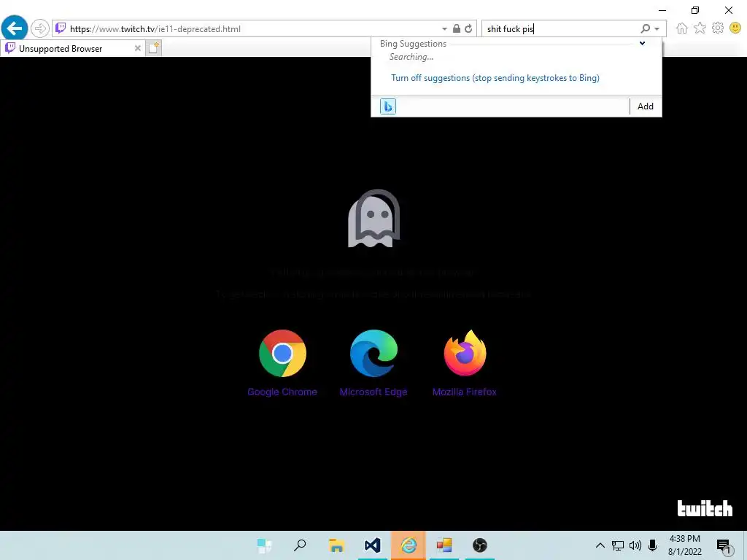Image resolution: width=747 pixels, height=560 pixels.
Task: Open the Microsoft Edge link
Action: (373, 392)
